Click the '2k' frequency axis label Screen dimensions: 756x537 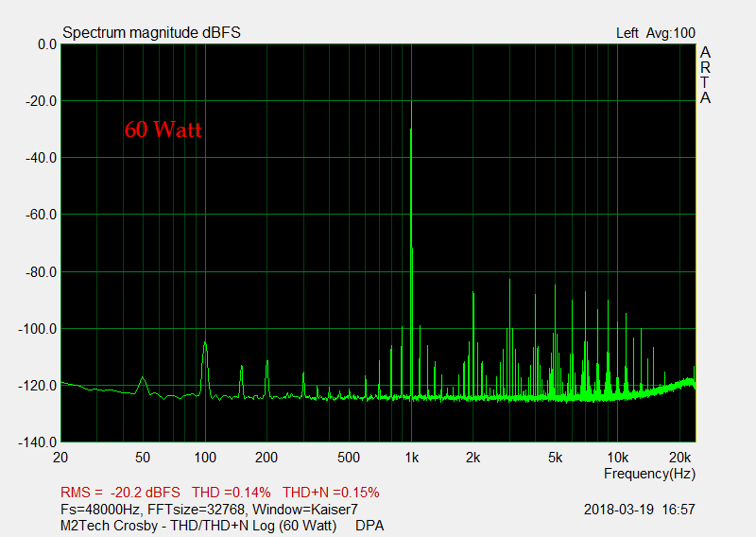coord(473,458)
